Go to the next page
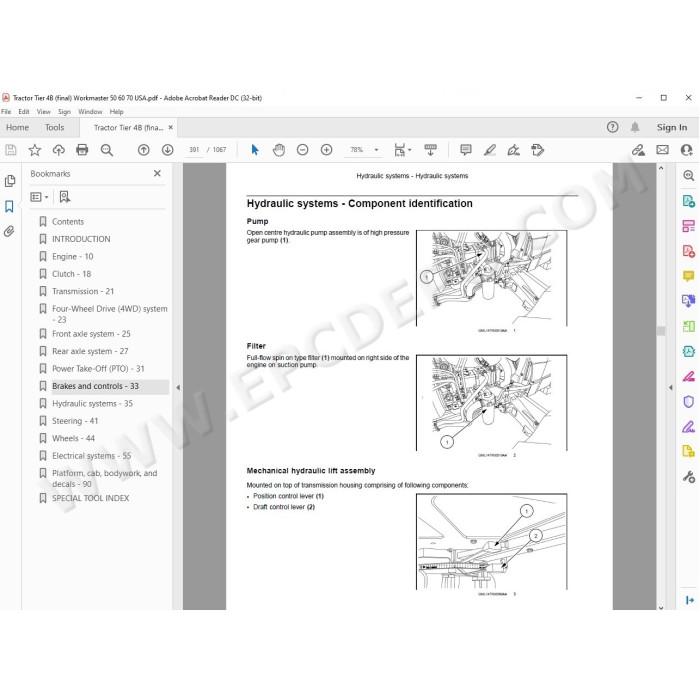The image size is (700, 700). [x=167, y=150]
